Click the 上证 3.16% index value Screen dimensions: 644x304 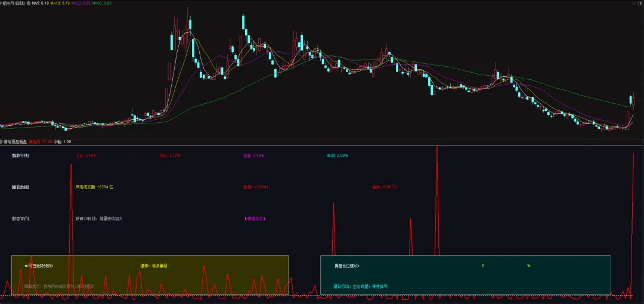(x=86, y=156)
